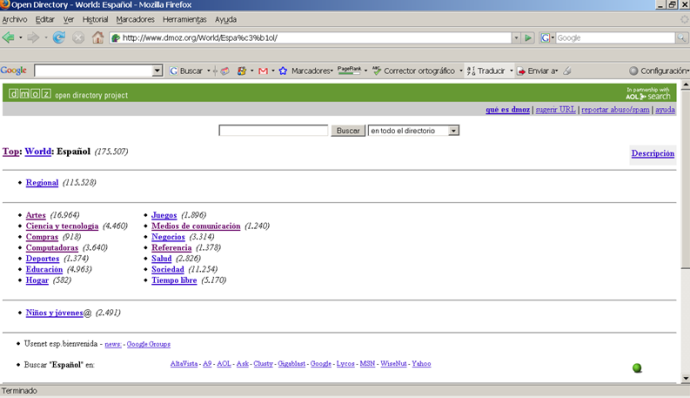
Task: Click the search magnifier in Firefox search box
Action: pyautogui.click(x=681, y=38)
